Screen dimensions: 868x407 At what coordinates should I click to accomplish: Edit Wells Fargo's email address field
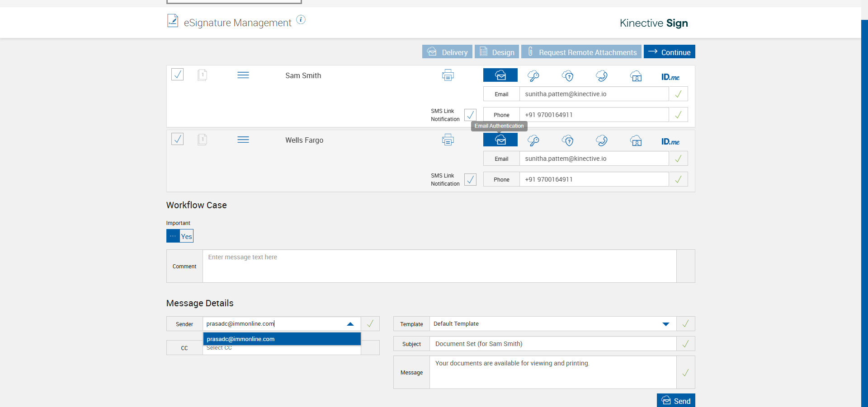pyautogui.click(x=594, y=159)
